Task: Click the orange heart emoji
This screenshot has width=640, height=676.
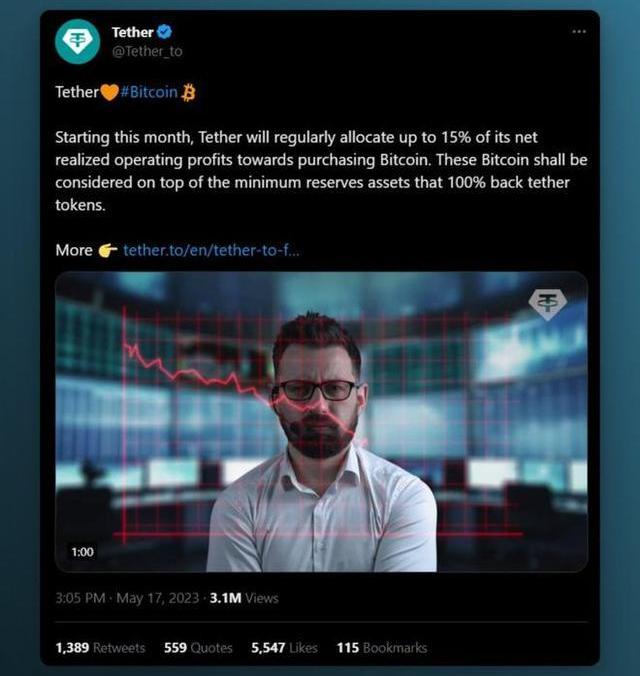Action: coord(110,92)
